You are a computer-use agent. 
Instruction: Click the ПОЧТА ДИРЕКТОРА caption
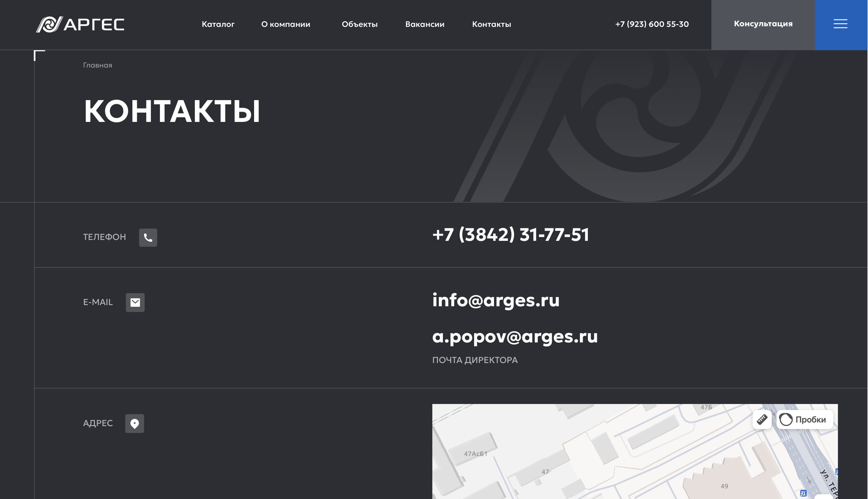pos(475,360)
